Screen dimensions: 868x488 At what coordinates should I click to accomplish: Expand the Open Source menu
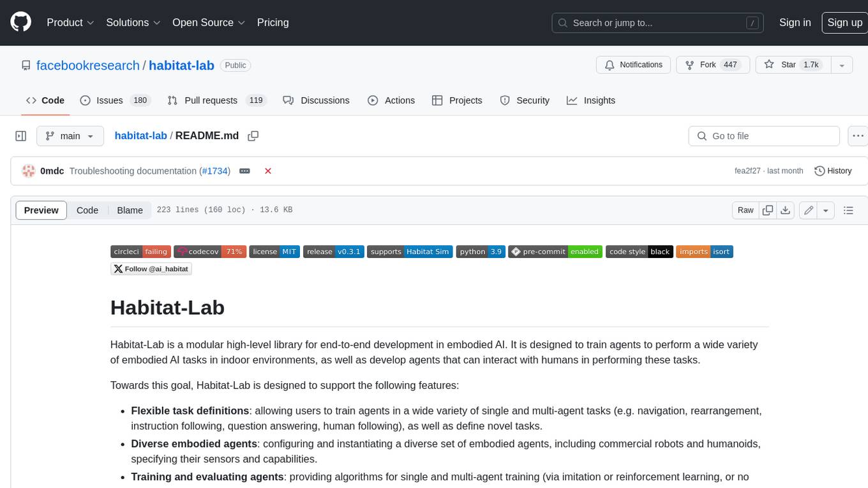pos(209,22)
